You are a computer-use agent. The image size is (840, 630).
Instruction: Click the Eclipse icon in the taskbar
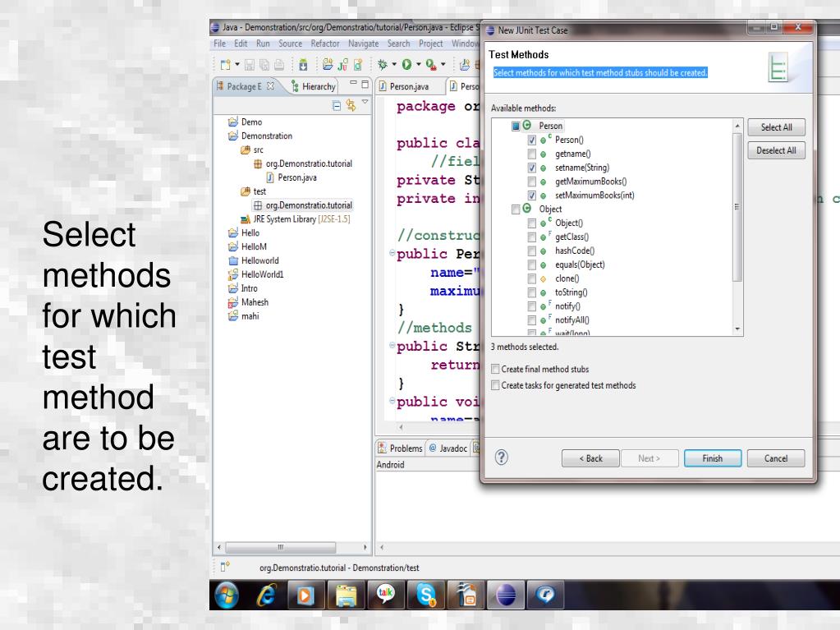(x=506, y=595)
